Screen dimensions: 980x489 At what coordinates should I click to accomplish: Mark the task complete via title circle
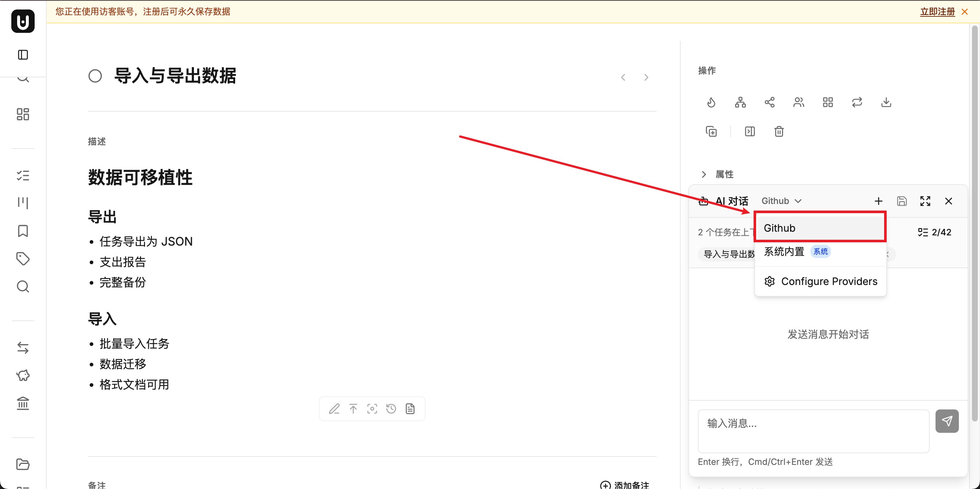tap(95, 76)
